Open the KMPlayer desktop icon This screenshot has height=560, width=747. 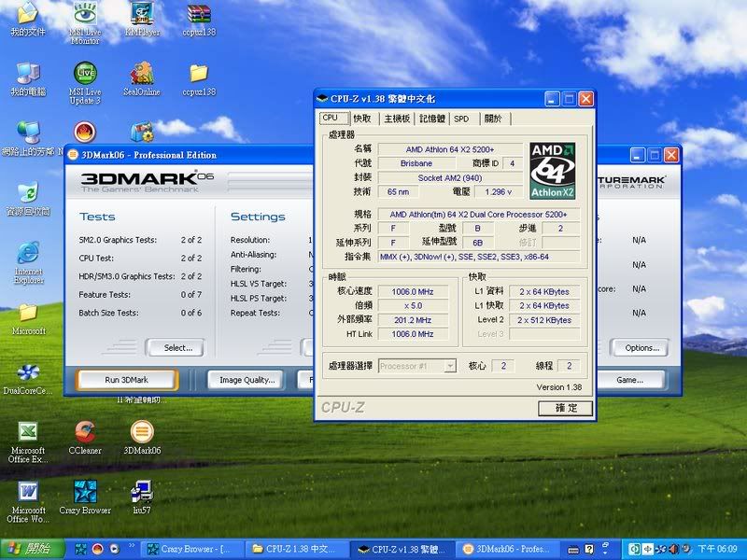tap(142, 14)
